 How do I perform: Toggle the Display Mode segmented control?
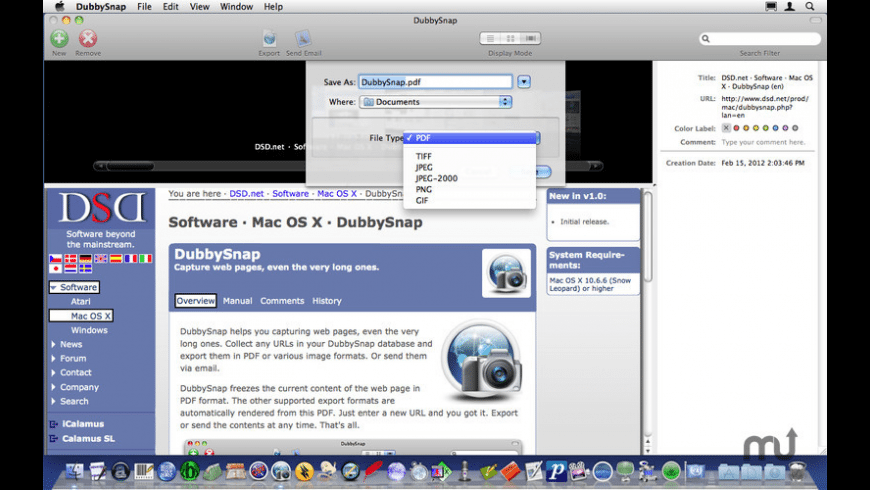[x=510, y=38]
